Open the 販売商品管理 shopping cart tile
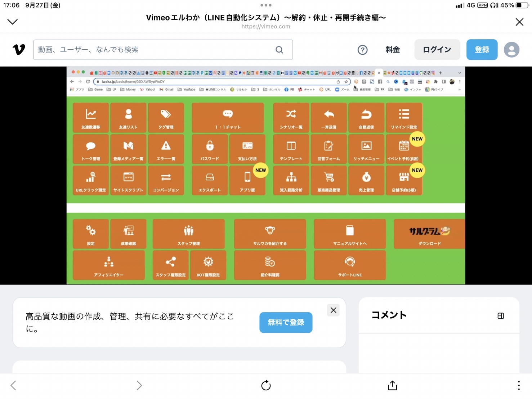Viewport: 532px width, 399px height. point(328,180)
